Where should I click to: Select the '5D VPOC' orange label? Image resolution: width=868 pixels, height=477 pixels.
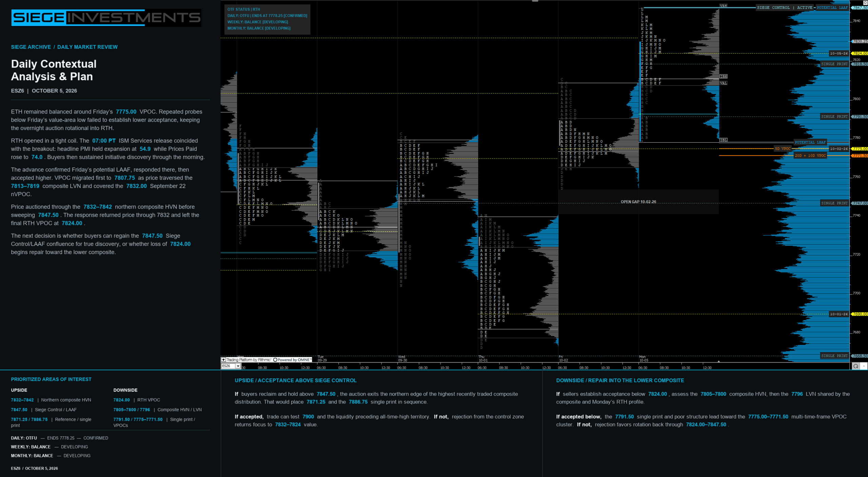tap(783, 149)
